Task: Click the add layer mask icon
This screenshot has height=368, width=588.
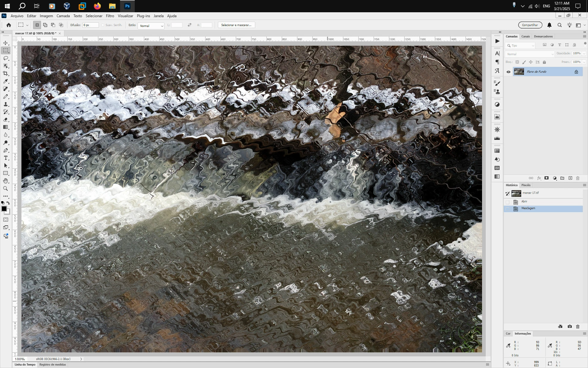Action: [547, 178]
